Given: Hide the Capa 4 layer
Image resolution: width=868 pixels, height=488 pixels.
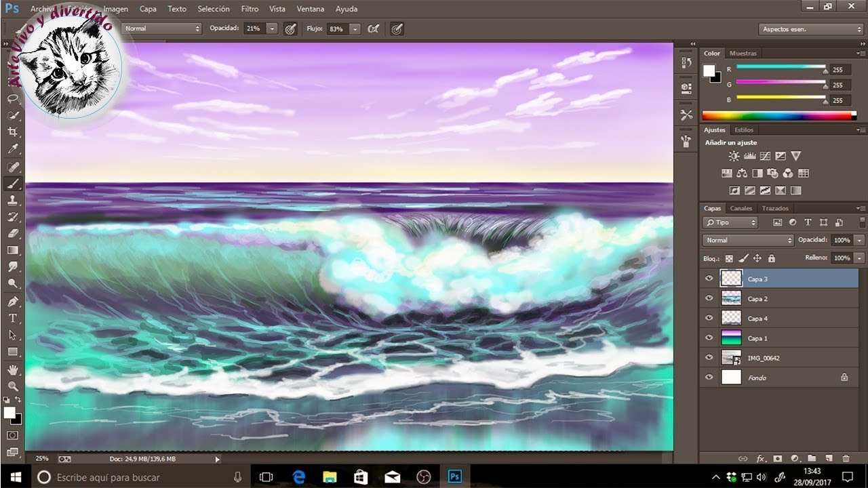Looking at the screenshot, I should click(x=709, y=318).
